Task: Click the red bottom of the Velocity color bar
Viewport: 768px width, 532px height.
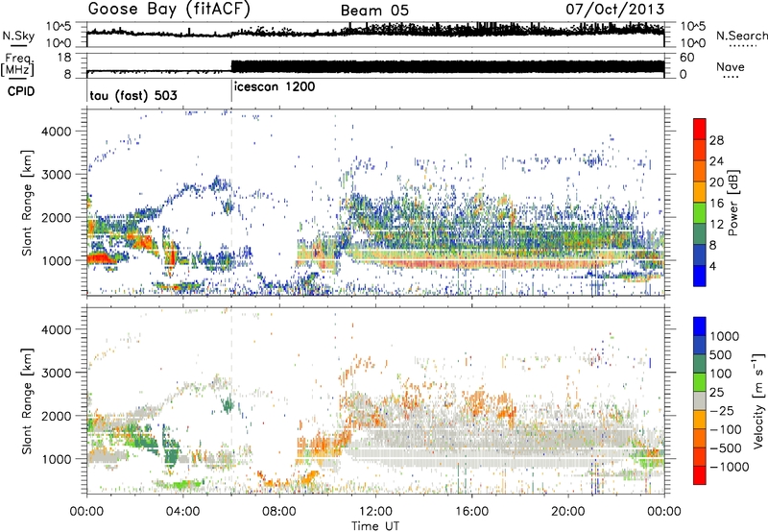Action: pos(700,475)
